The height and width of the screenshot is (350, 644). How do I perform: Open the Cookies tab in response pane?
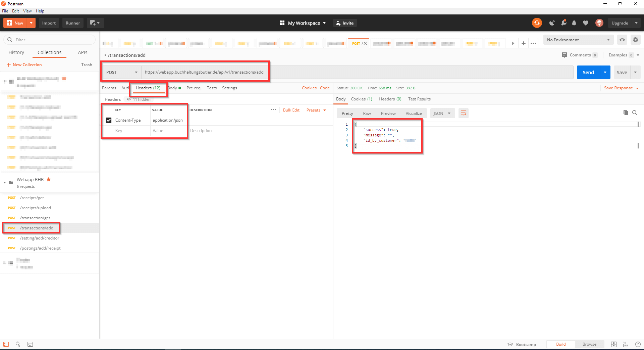coord(361,99)
